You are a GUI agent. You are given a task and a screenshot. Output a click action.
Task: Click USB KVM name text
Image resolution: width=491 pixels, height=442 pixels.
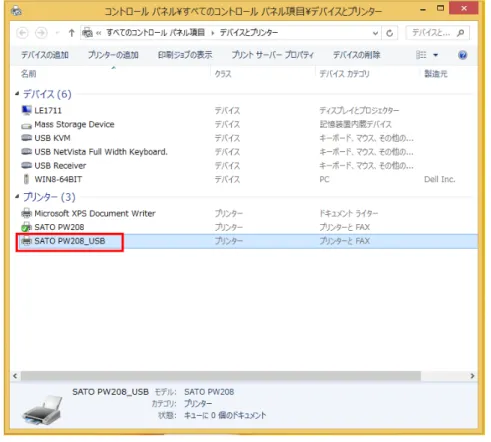point(52,138)
